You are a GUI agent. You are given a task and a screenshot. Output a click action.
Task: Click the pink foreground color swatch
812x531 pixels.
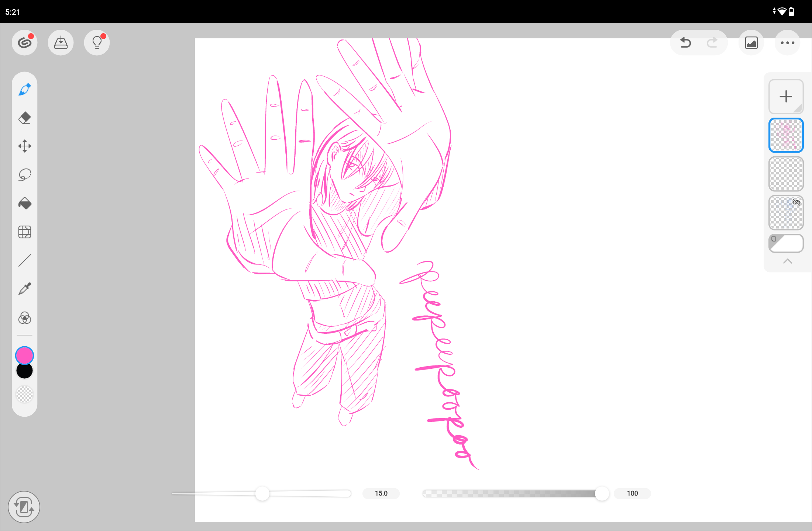pyautogui.click(x=24, y=355)
